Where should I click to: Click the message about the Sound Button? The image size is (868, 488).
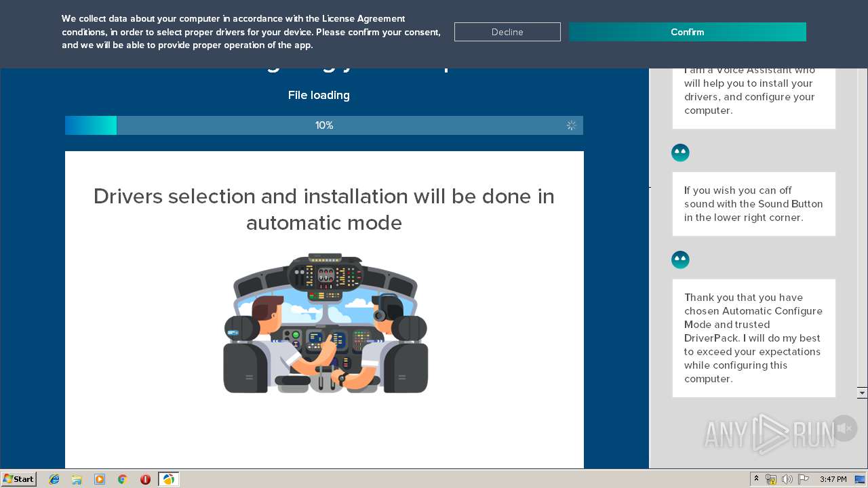click(753, 204)
